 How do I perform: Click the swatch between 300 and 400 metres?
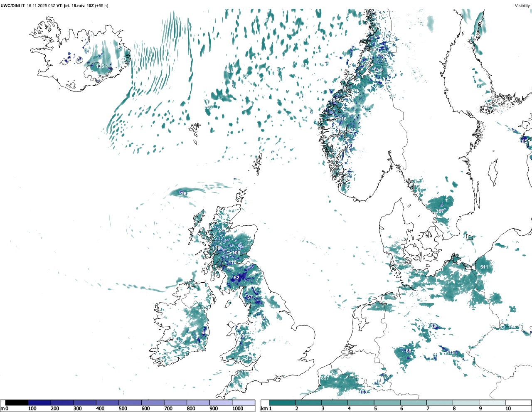click(85, 403)
